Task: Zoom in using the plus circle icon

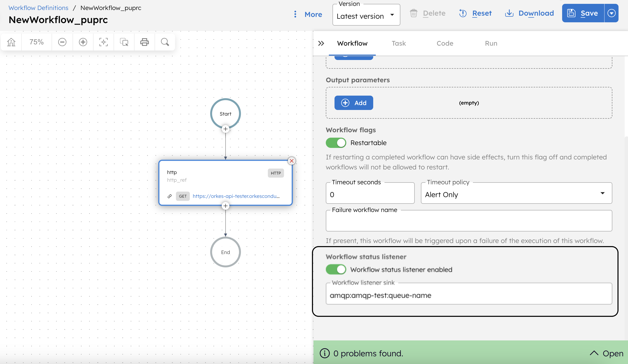Action: 83,42
